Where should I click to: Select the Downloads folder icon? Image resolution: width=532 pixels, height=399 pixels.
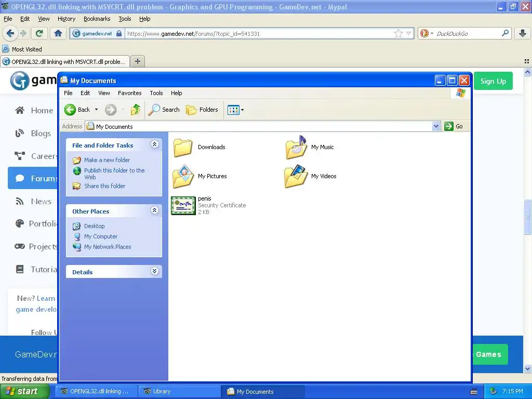point(183,148)
